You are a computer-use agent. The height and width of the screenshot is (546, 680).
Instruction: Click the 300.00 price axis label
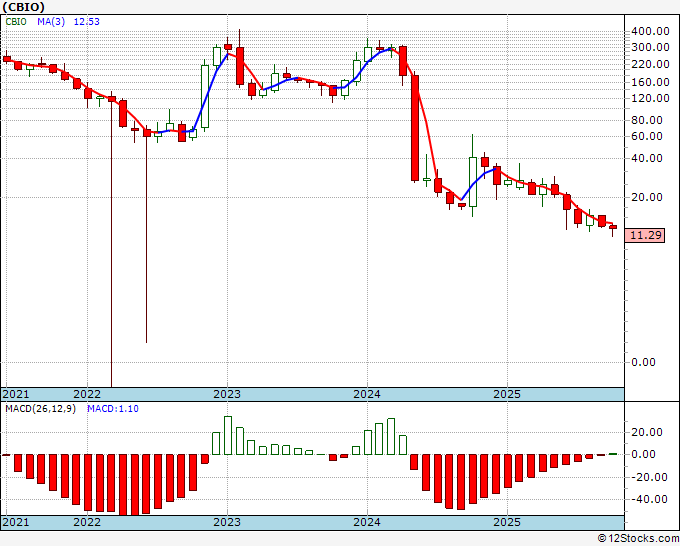650,47
